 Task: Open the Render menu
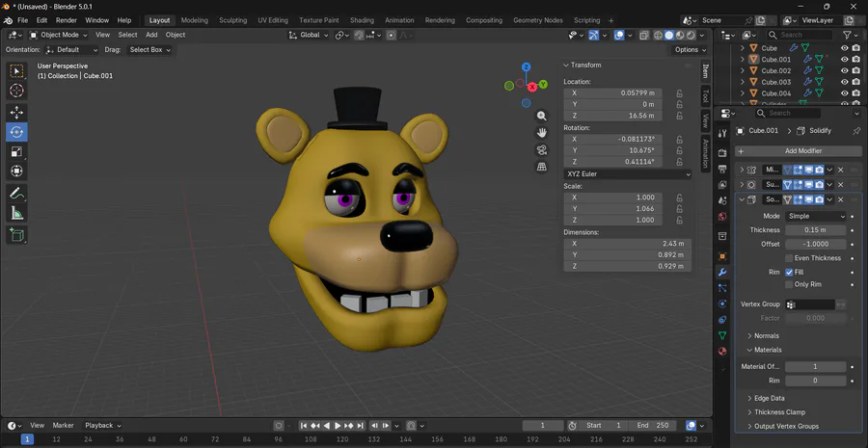click(66, 20)
